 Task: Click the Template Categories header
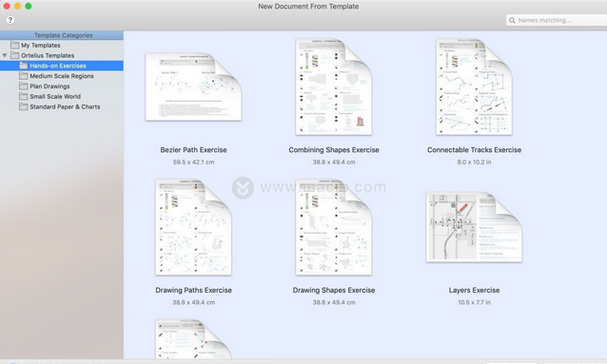tap(62, 35)
